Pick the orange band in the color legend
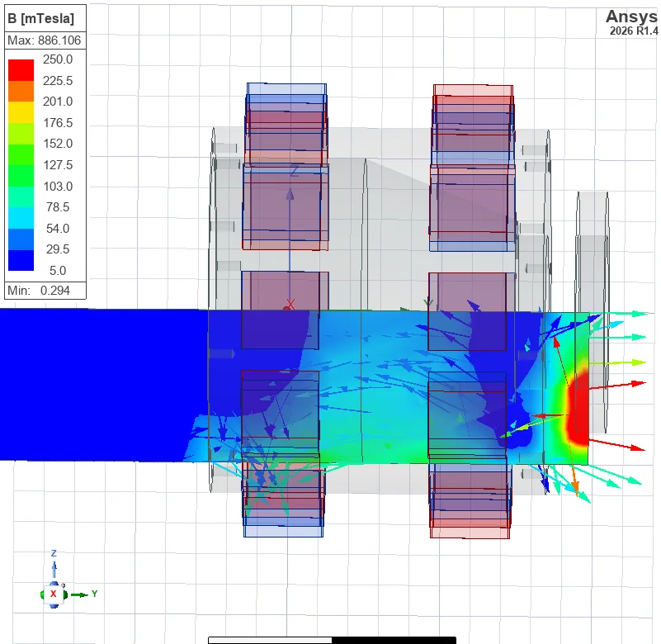 pos(21,91)
